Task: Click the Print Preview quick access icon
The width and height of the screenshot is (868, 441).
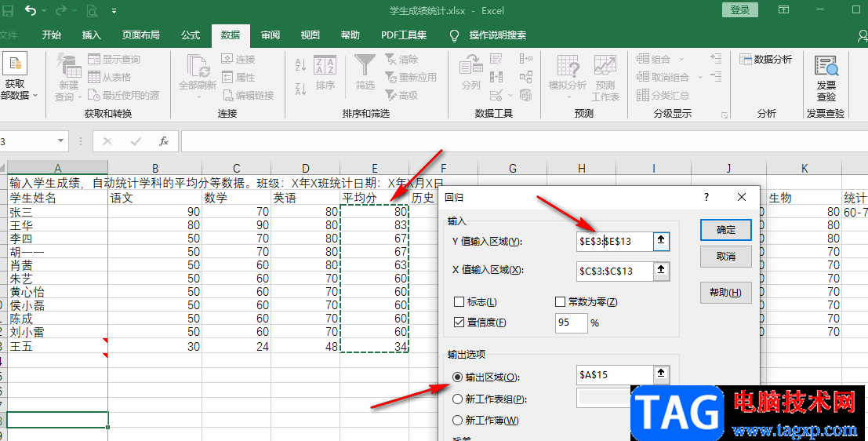Action: (91, 10)
